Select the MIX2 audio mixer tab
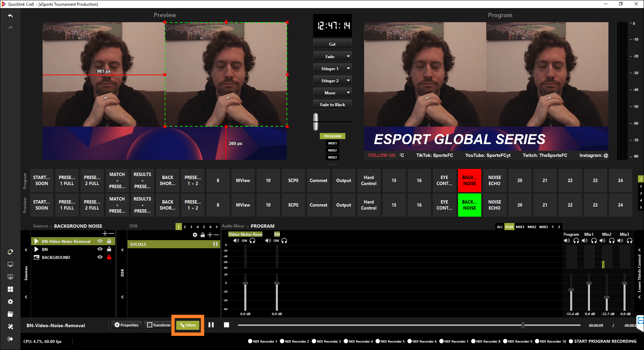 [532, 227]
